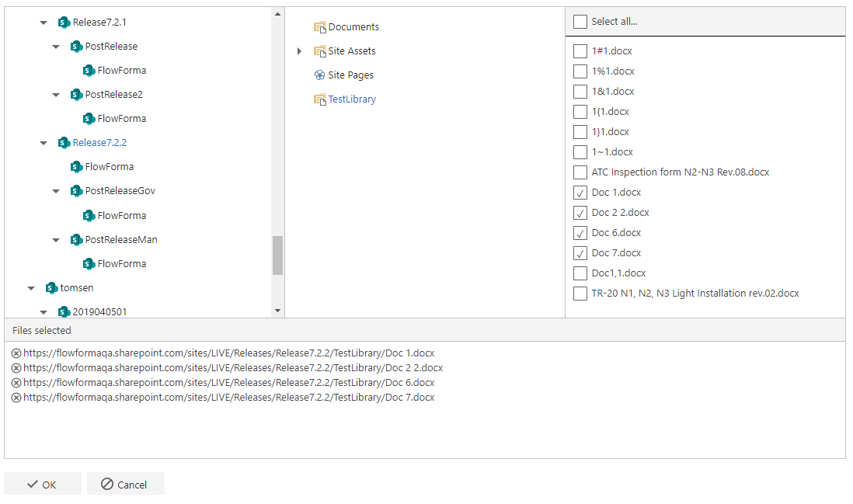853x504 pixels.
Task: Click the Documents library icon
Action: (x=320, y=26)
